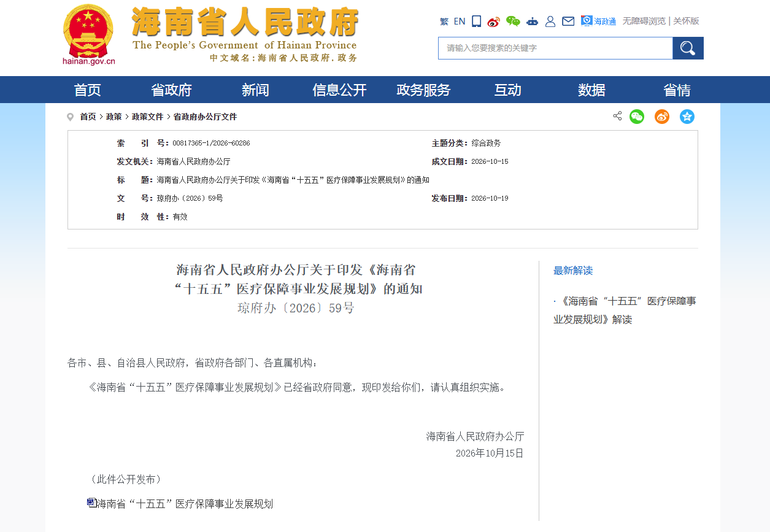Viewport: 770px width, 532px height.
Task: Select the 发布日期 value 2026-10-19
Action: pyautogui.click(x=490, y=198)
